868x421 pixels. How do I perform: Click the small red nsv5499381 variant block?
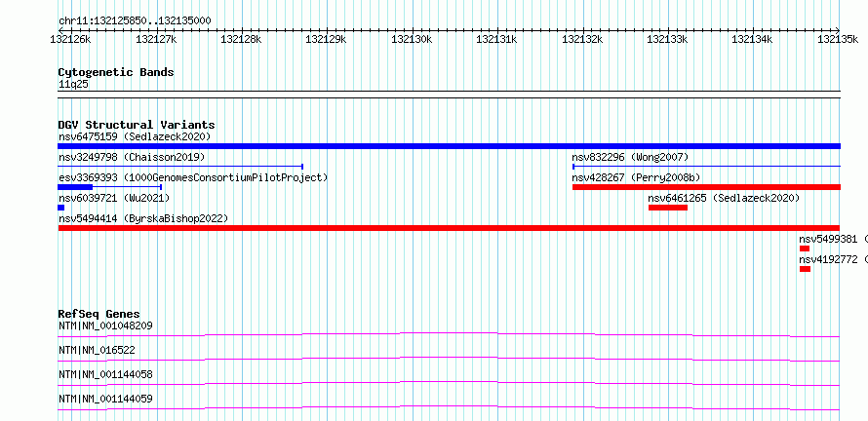click(x=805, y=249)
